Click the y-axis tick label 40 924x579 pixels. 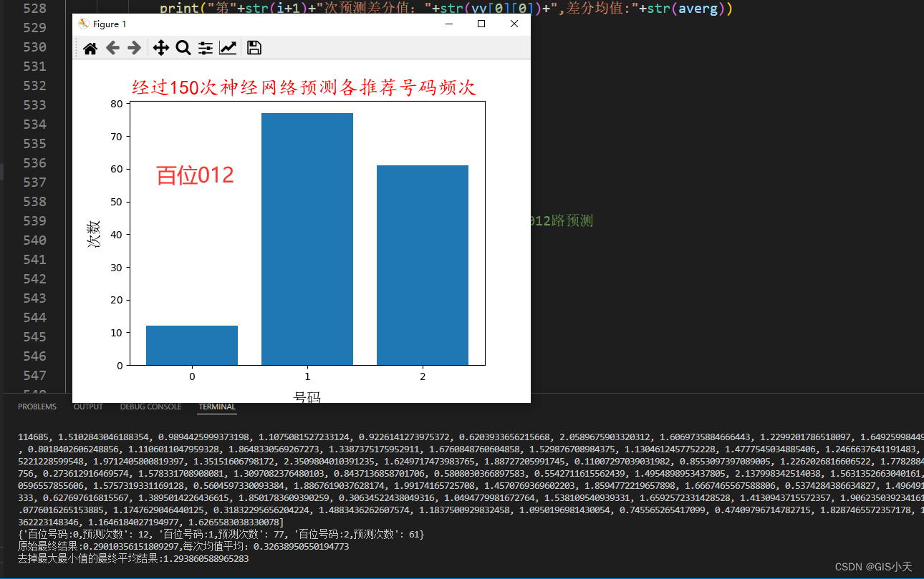pos(117,234)
